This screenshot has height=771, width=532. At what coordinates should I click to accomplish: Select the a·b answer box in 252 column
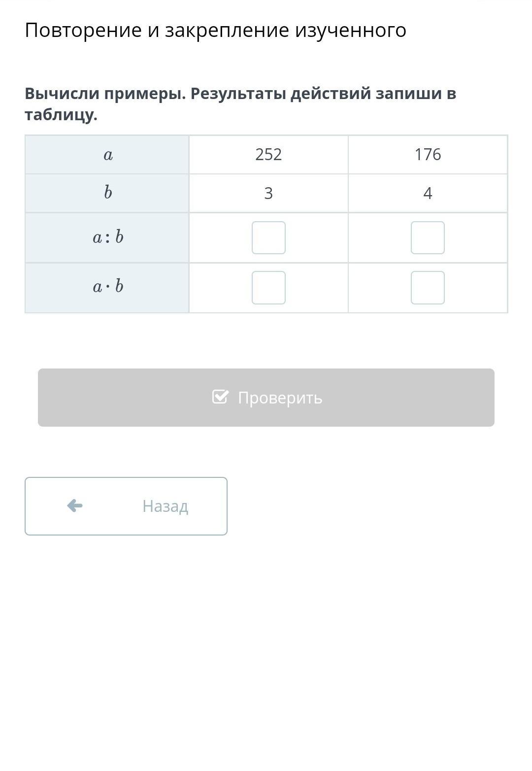tap(268, 288)
